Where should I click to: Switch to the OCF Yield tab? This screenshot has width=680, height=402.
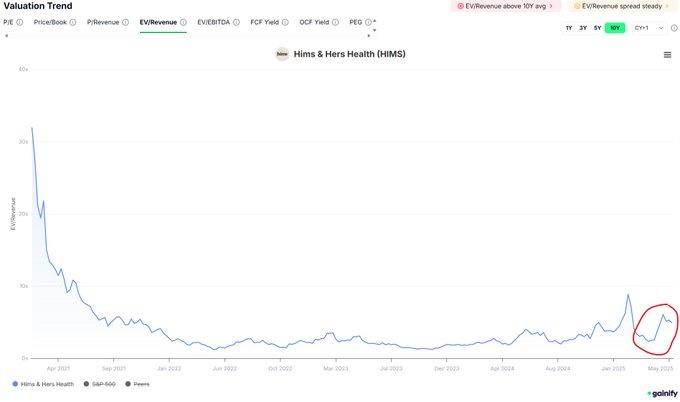(x=314, y=22)
